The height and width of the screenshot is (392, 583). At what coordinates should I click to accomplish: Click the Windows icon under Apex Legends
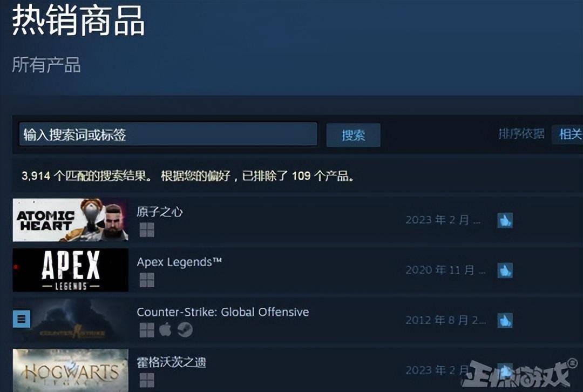pos(147,280)
